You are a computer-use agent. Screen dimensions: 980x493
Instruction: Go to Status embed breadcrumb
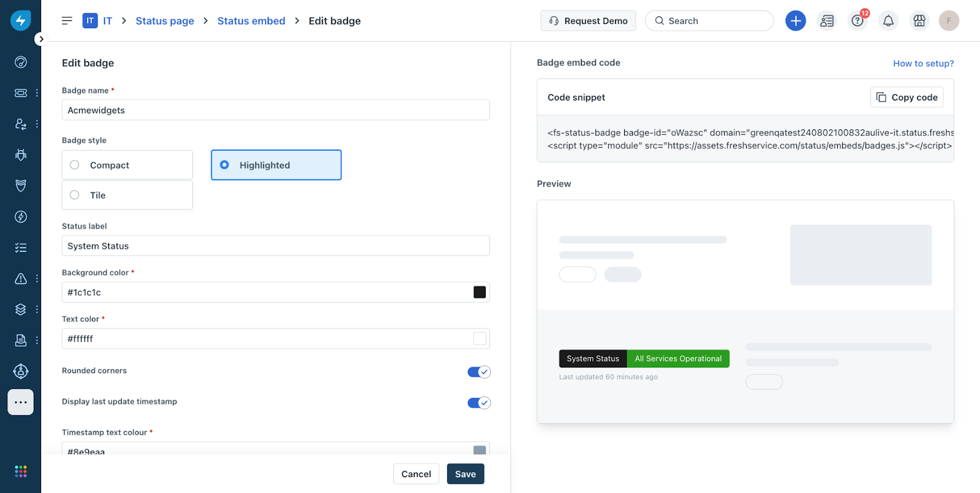(x=251, y=21)
